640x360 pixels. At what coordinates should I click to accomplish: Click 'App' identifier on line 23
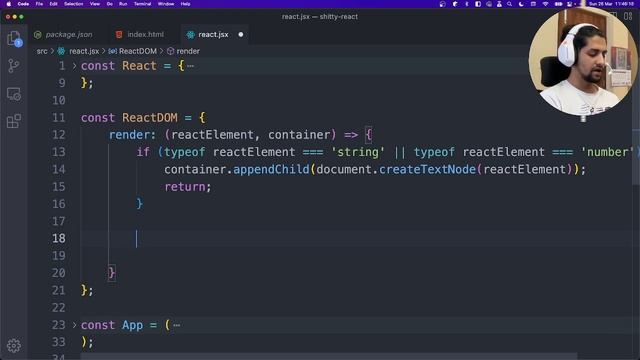point(133,325)
